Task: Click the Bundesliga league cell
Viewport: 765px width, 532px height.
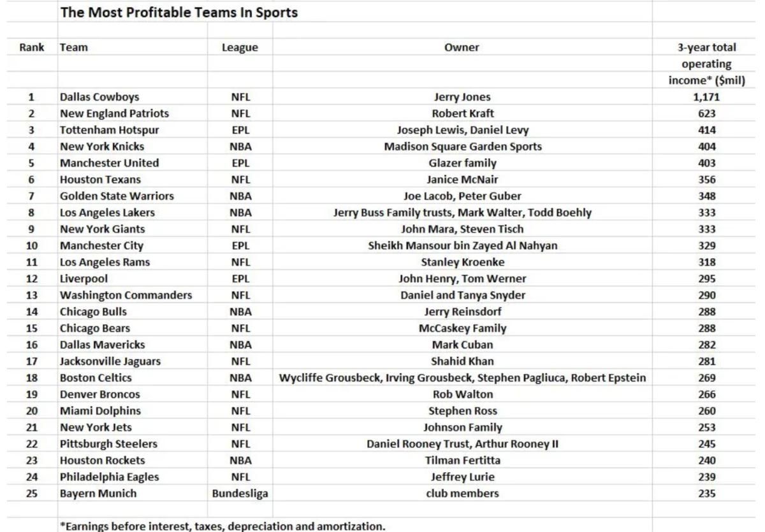Action: point(240,493)
